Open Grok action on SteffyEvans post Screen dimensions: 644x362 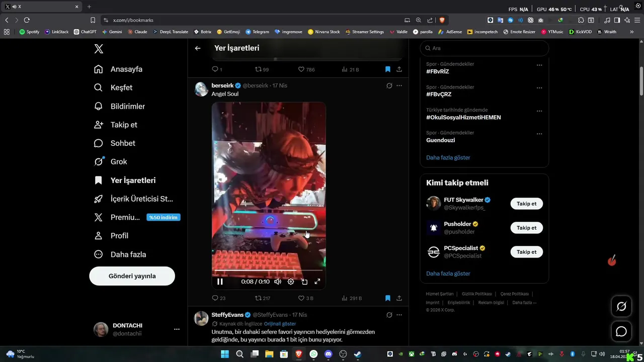point(389,315)
